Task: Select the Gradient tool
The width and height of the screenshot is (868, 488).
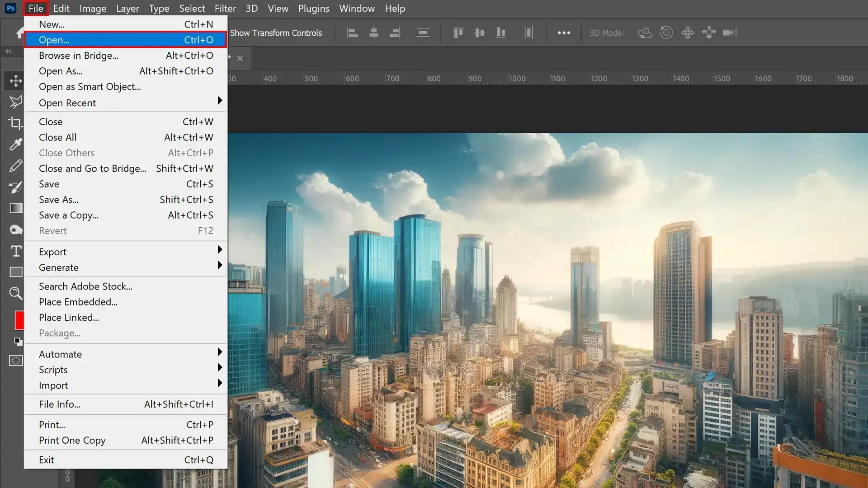Action: (16, 208)
